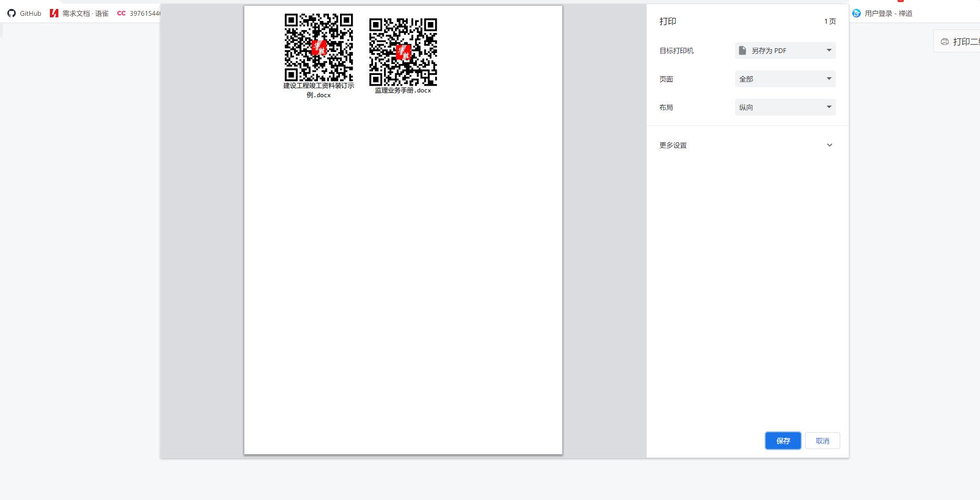This screenshot has height=500, width=980.
Task: Open the 页面 pages dropdown showing 全部
Action: click(785, 79)
